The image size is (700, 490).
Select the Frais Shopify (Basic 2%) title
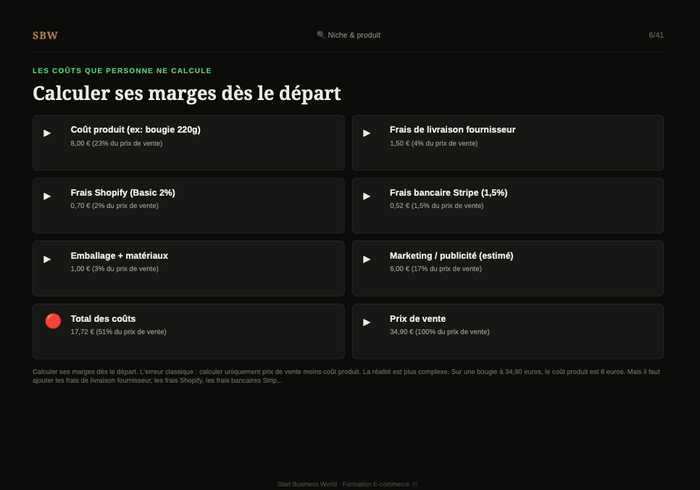click(x=123, y=192)
